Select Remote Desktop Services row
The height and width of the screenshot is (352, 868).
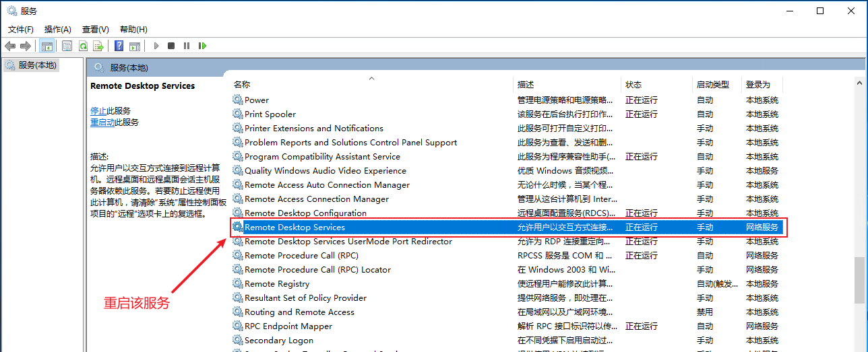click(507, 227)
